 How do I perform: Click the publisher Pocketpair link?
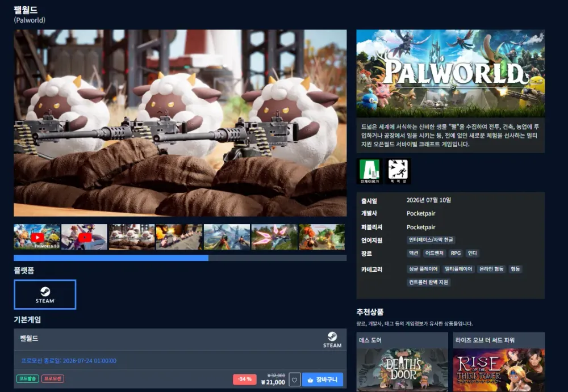[x=420, y=227]
